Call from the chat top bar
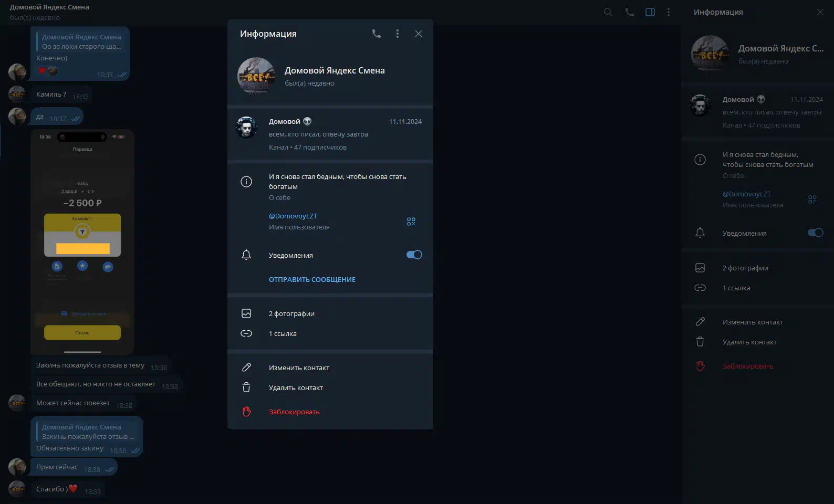This screenshot has height=504, width=834. pyautogui.click(x=630, y=12)
